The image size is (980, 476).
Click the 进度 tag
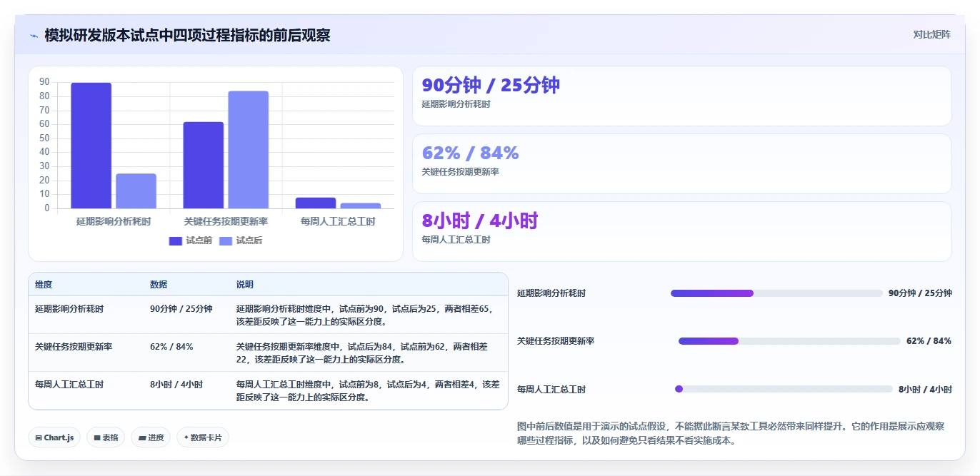pos(151,437)
